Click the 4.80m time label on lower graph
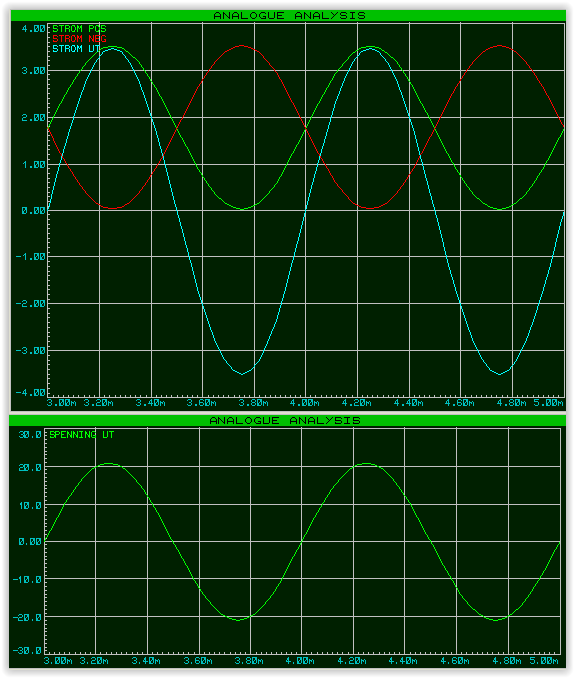Screen dimensions: 574x678 (x=507, y=662)
